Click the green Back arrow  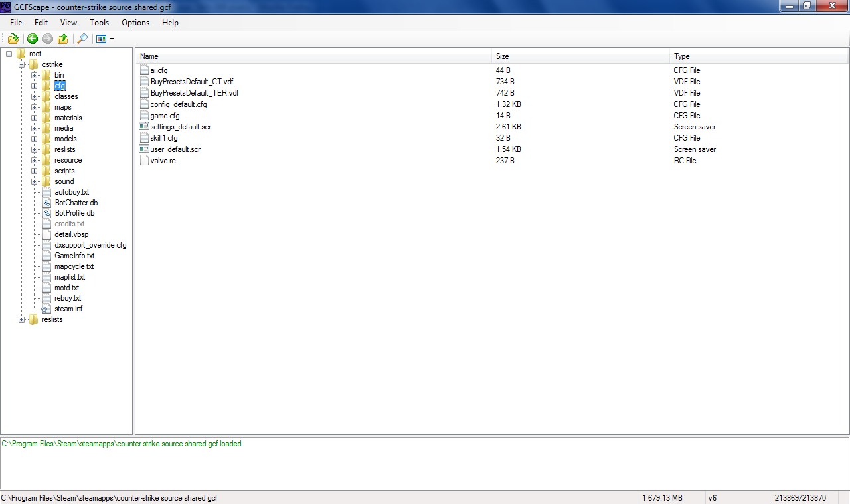click(32, 39)
